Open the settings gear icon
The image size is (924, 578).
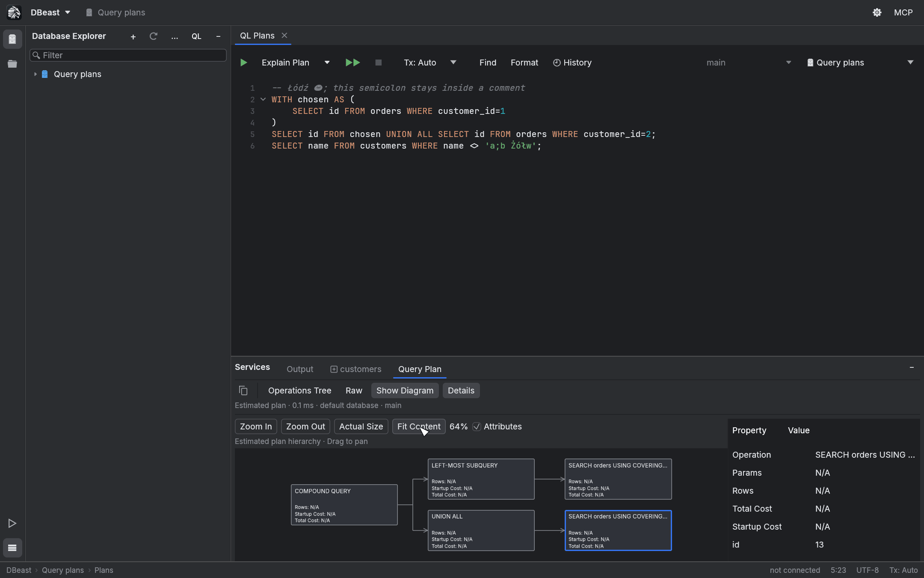[877, 12]
